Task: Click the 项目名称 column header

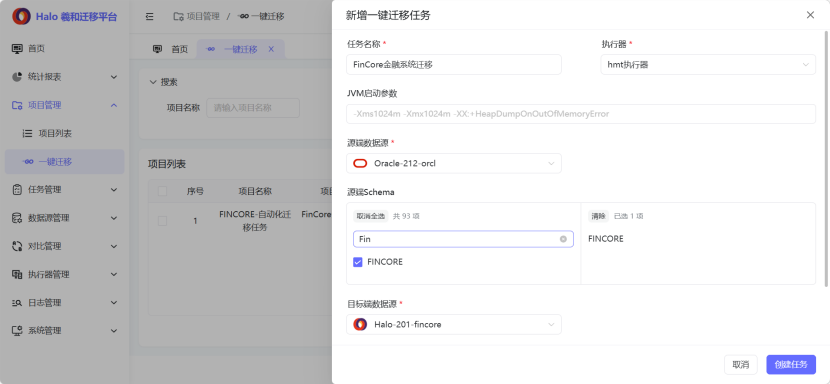Action: pos(255,191)
